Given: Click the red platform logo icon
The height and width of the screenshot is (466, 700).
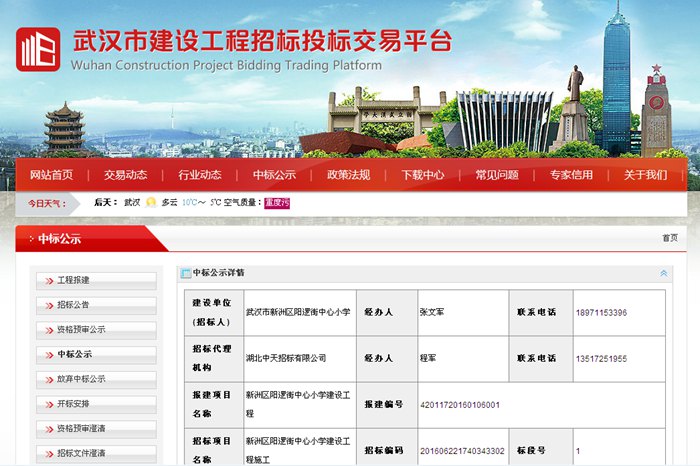Looking at the screenshot, I should [38, 49].
